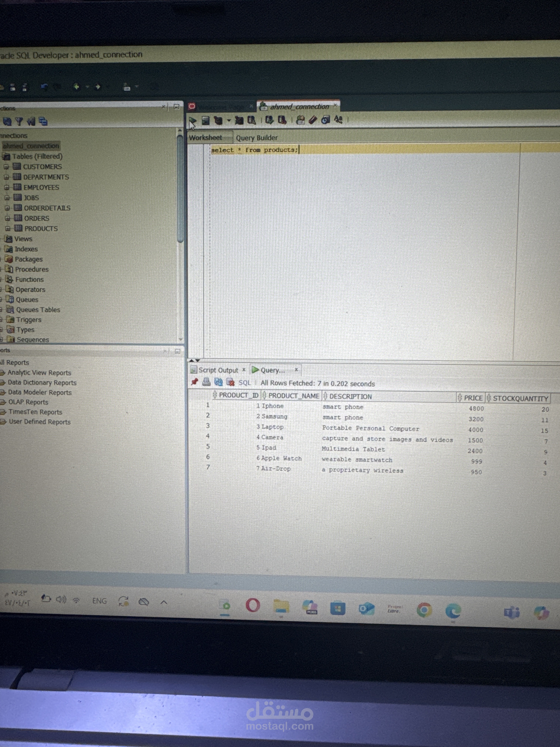
Task: Expand the ORDERS table node
Action: click(x=7, y=218)
